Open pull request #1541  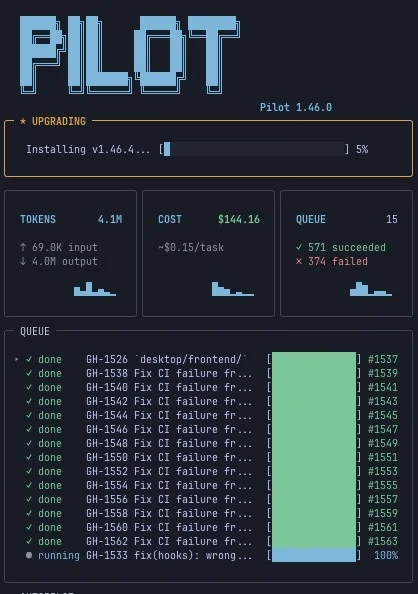tap(383, 387)
